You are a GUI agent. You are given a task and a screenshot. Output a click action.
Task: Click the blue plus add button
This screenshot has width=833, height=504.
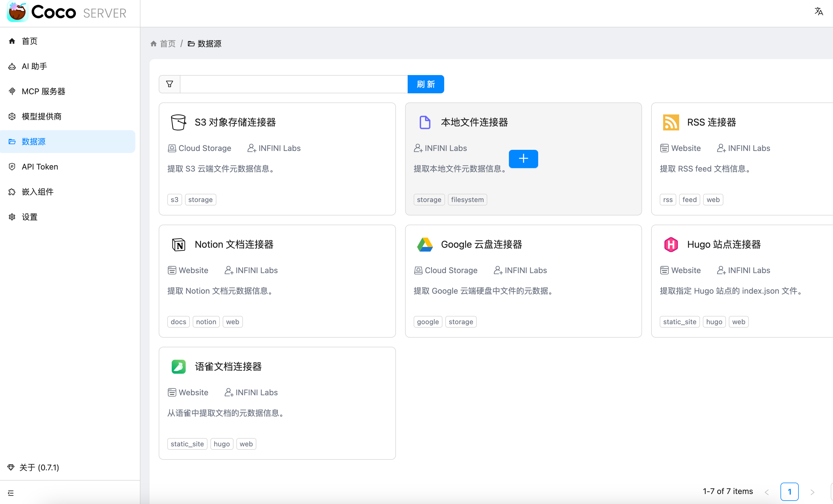tap(523, 159)
